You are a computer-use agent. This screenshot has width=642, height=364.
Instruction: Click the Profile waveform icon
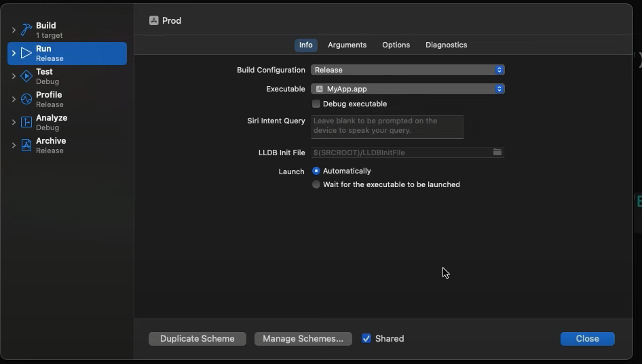point(26,99)
